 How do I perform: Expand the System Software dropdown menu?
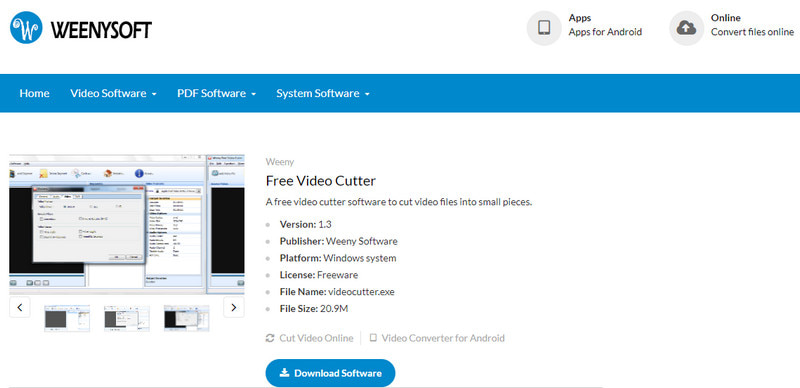click(x=323, y=93)
